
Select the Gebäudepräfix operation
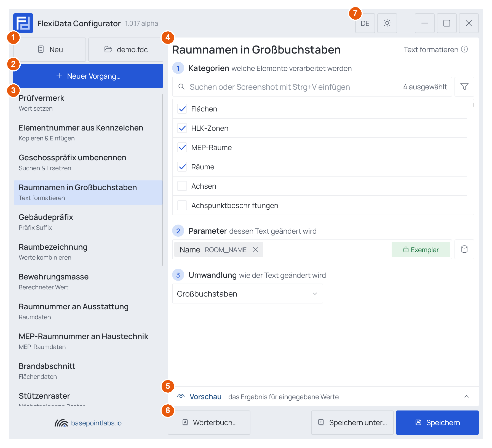[x=88, y=222]
